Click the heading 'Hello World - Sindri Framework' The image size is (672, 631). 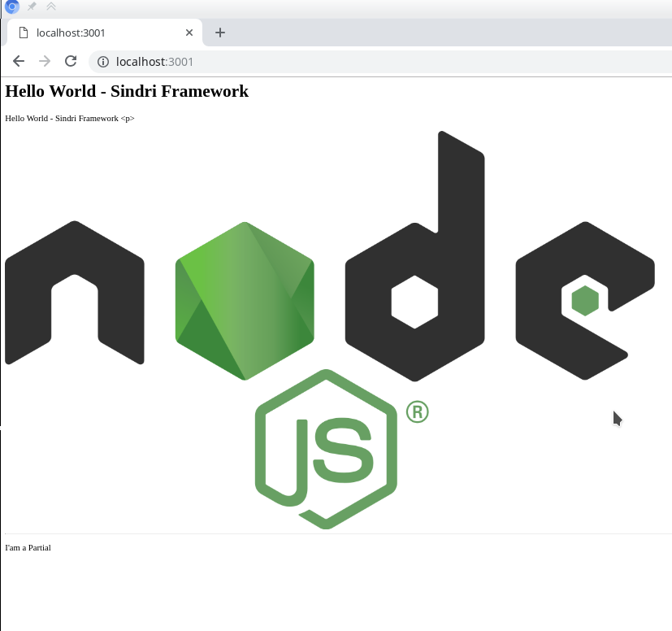click(x=127, y=91)
